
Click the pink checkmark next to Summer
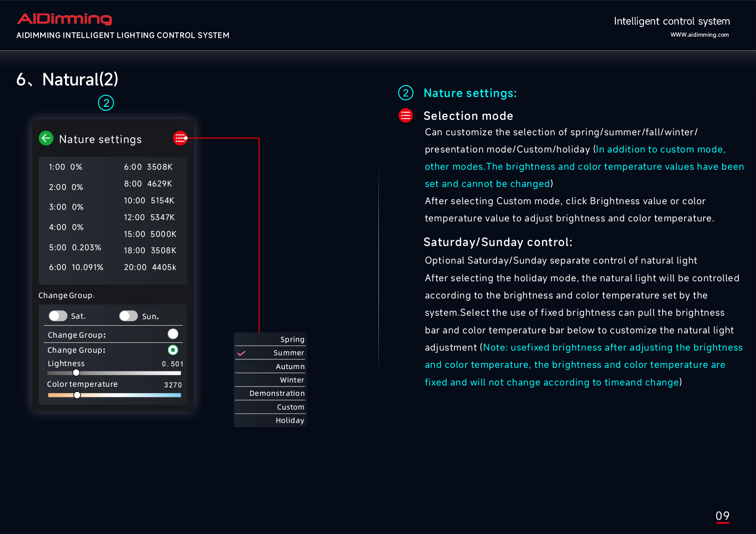click(241, 353)
